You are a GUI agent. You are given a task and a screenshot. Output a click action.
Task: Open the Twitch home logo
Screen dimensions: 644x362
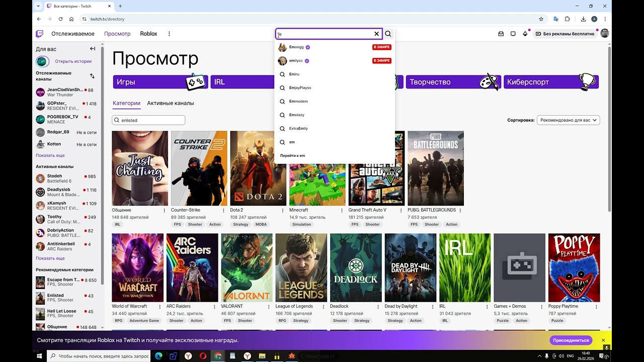[39, 34]
